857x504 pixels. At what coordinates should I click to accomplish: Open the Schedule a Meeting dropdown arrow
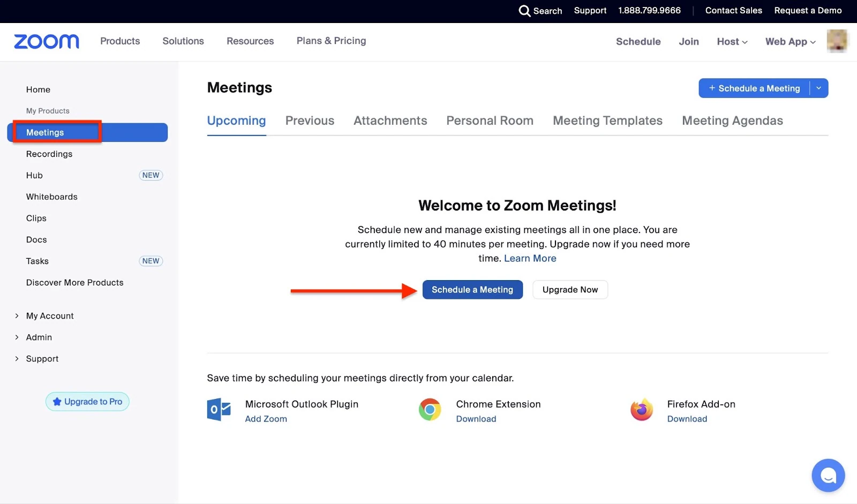tap(819, 88)
